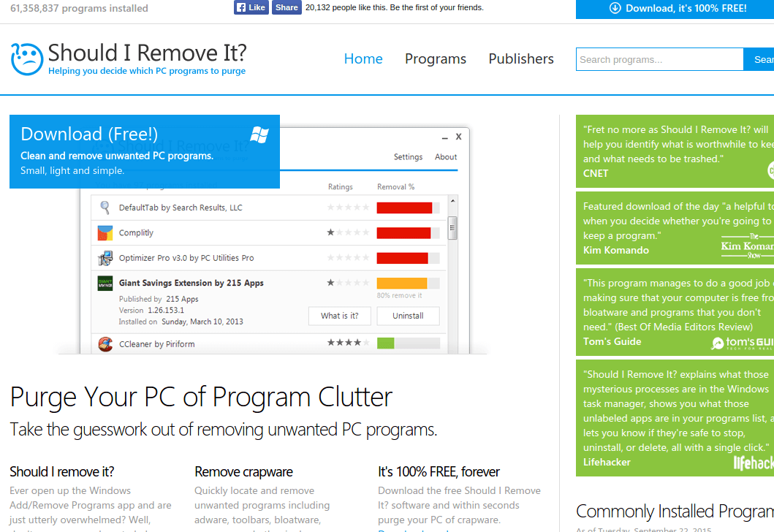Click the Optimizer Pro program icon
This screenshot has height=532, width=774.
105,258
